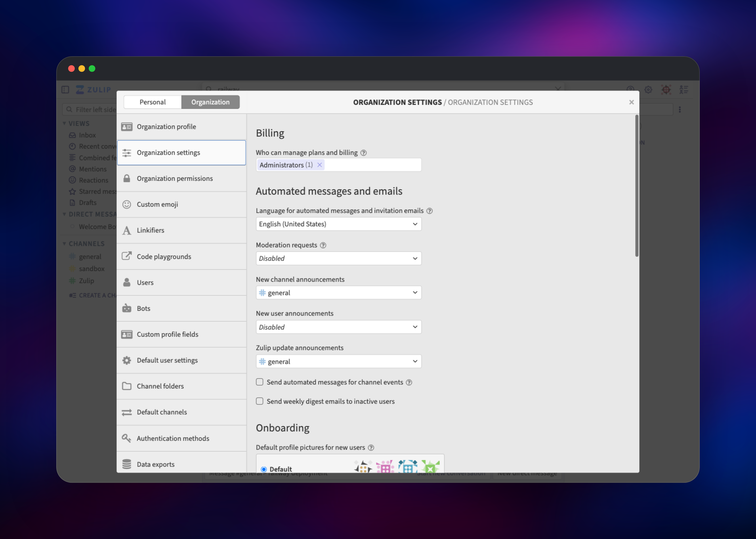Click the Bots robot icon
The width and height of the screenshot is (756, 539).
(x=127, y=308)
